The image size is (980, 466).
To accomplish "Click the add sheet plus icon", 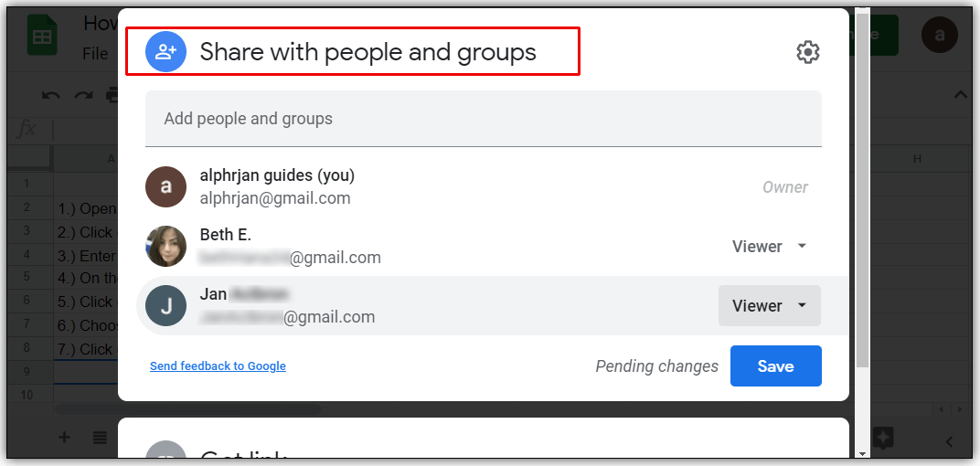I will [64, 438].
